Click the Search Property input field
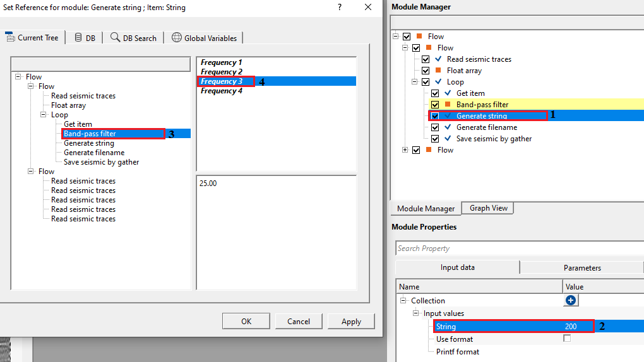 pos(518,248)
